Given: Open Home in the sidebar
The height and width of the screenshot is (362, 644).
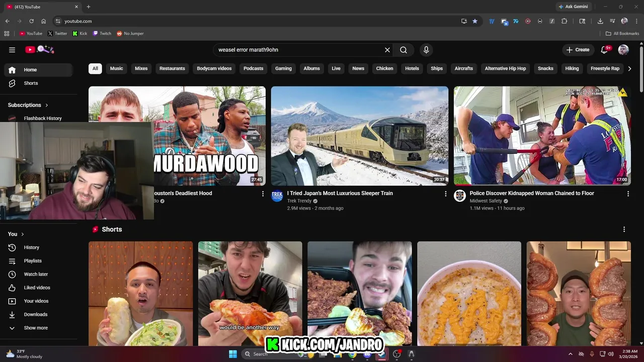Looking at the screenshot, I should [38, 70].
